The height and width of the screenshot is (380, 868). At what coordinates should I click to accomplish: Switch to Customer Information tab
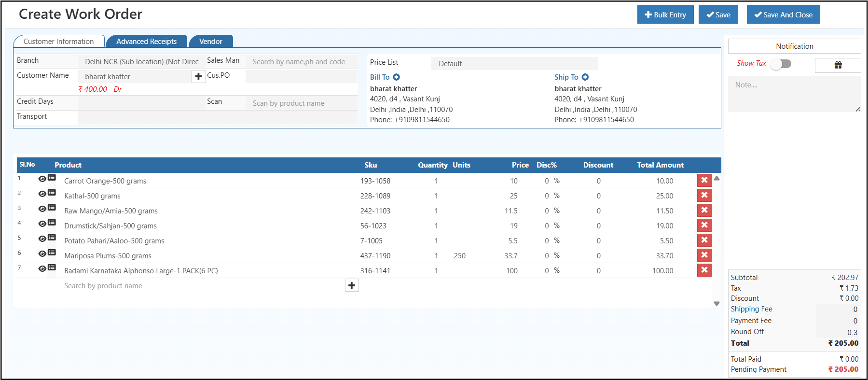coord(59,41)
